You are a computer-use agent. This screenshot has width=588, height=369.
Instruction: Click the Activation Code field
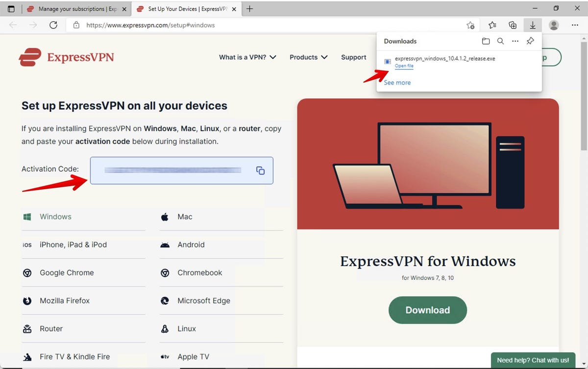(182, 171)
